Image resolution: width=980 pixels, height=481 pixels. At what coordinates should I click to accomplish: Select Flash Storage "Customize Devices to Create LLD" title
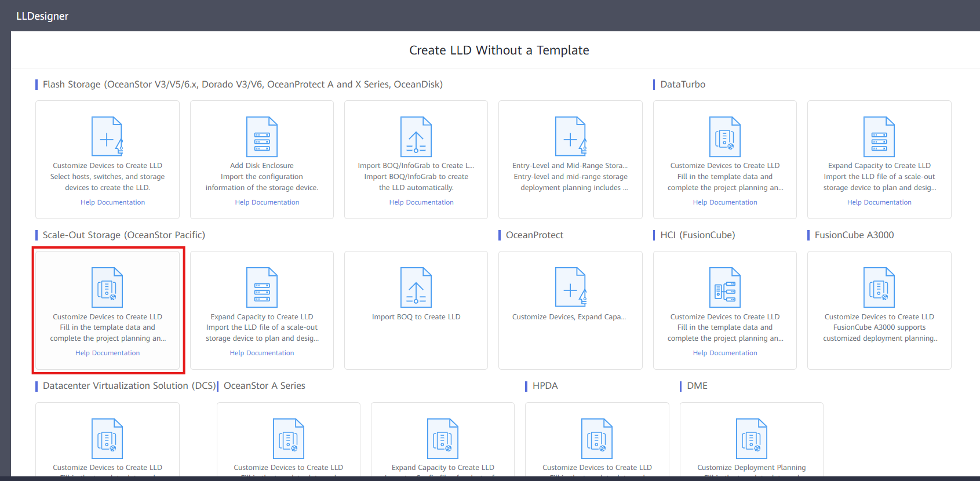[107, 166]
